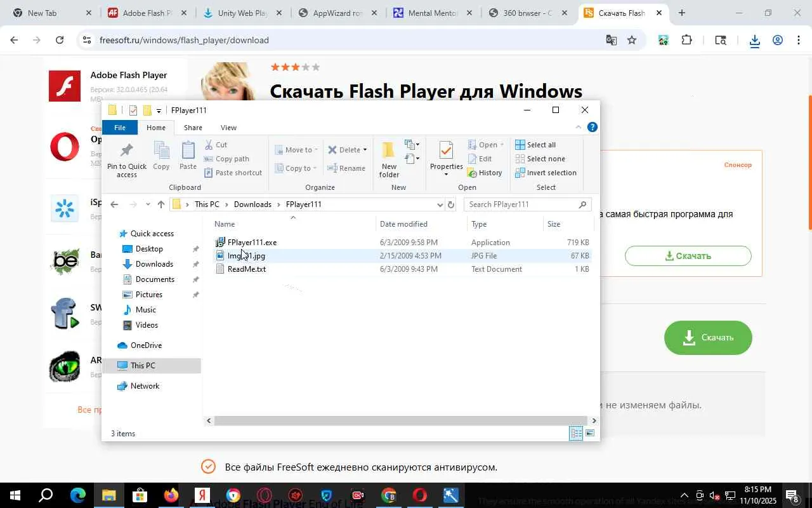Show recent locations dropdown beside forward arrow
This screenshot has width=812, height=508.
coord(148,204)
